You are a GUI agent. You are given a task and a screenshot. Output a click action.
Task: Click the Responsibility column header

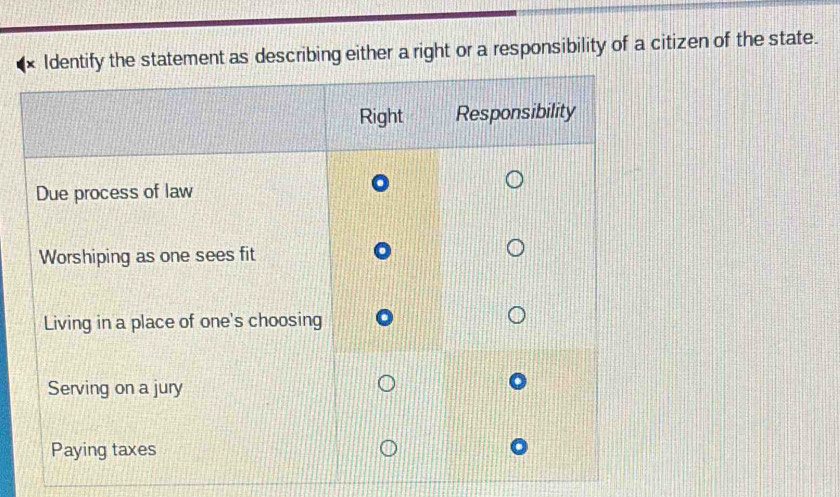tap(515, 112)
